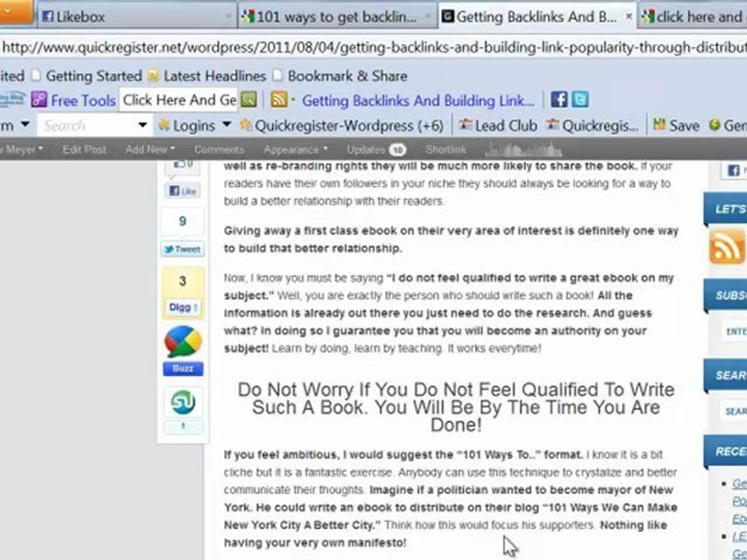Click the Twitter toolbar icon
747x560 pixels.
tap(580, 100)
